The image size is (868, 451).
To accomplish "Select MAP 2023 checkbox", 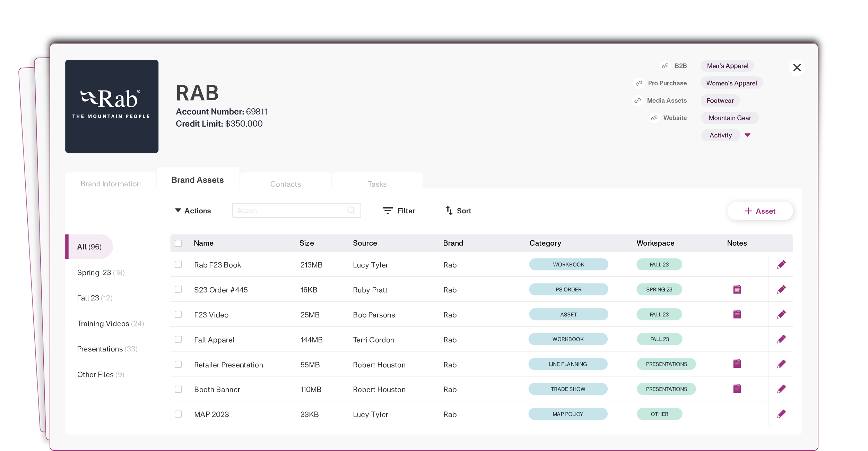I will (178, 414).
